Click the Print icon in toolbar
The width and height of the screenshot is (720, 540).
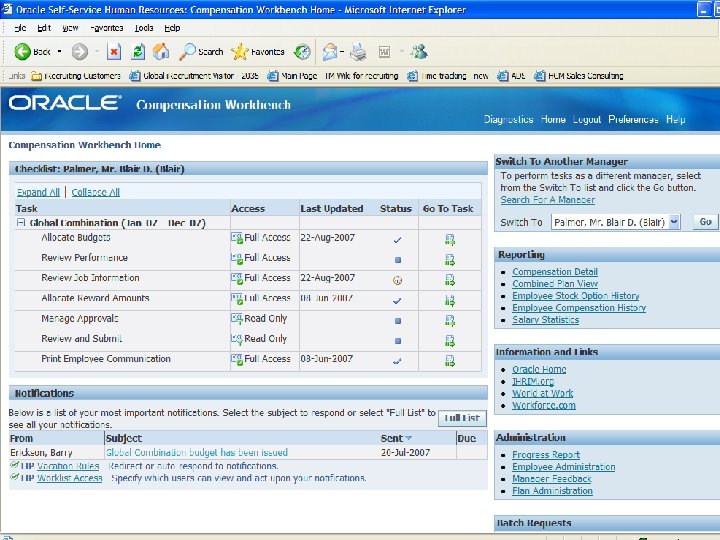click(x=358, y=52)
